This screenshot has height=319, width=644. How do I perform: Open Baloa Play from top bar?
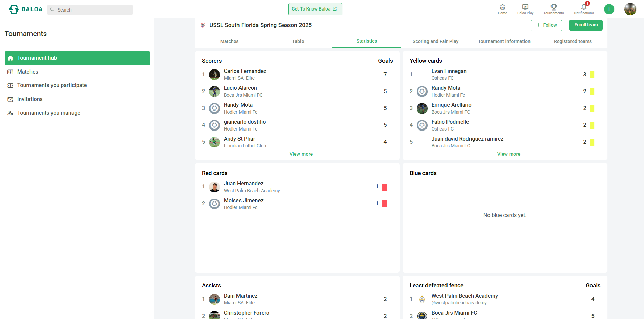pyautogui.click(x=525, y=9)
